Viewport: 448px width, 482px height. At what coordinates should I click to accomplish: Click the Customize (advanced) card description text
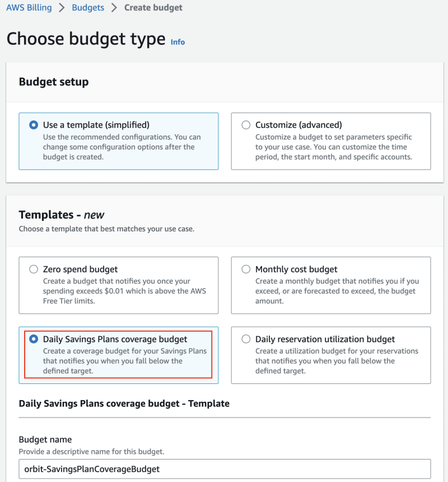click(x=334, y=147)
